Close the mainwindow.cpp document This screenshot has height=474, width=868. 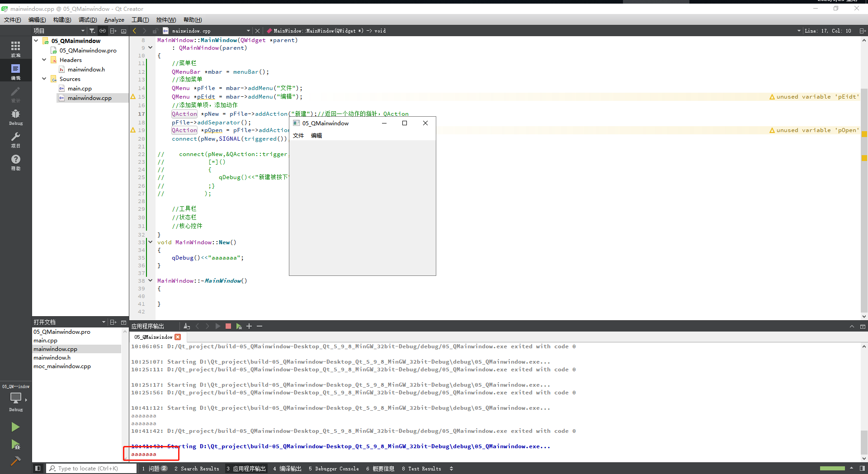(257, 31)
